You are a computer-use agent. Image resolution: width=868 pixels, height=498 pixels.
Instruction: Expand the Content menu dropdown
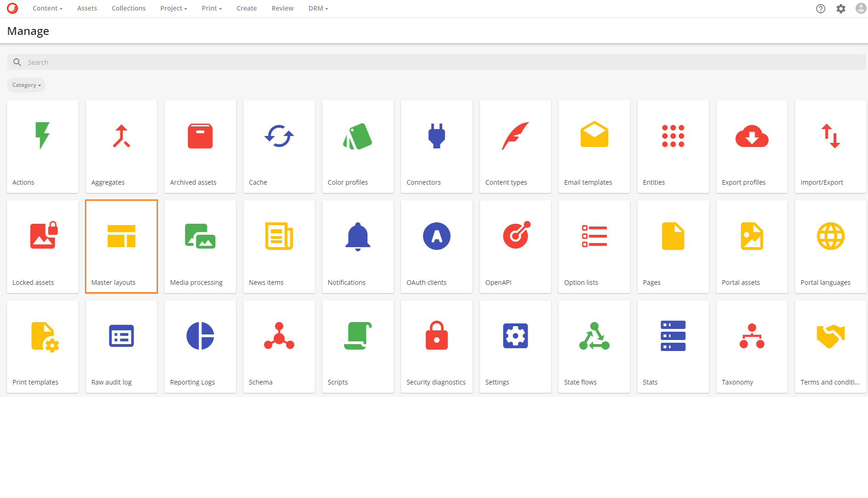click(47, 8)
